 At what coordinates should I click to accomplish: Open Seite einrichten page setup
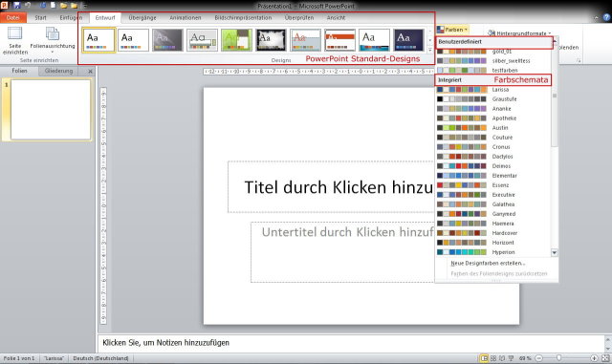(15, 40)
